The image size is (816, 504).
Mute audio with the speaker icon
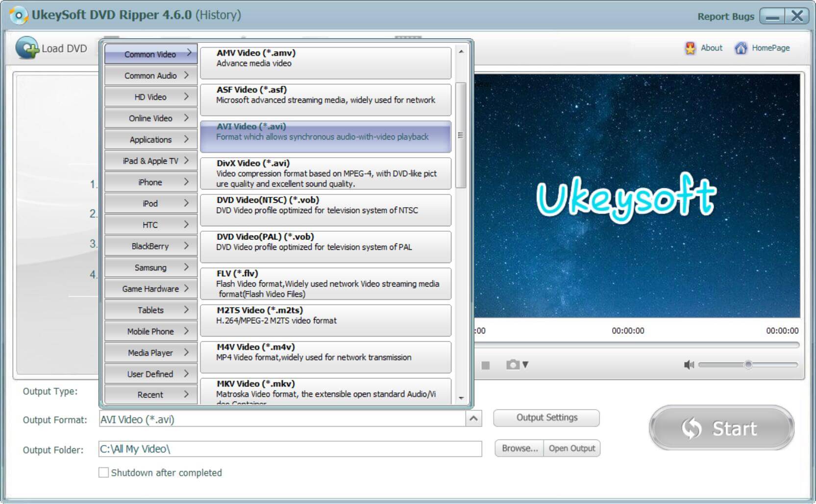click(x=689, y=365)
